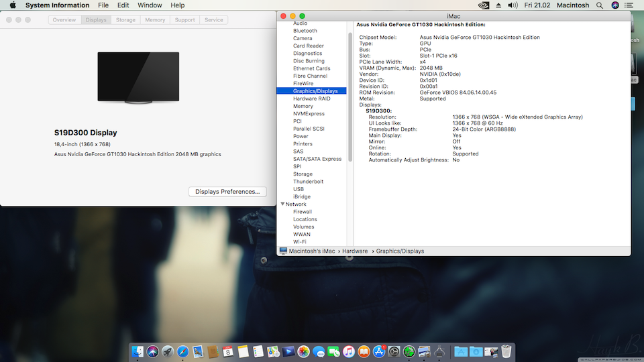This screenshot has height=362, width=644.
Task: Switch to Service tab
Action: click(213, 19)
